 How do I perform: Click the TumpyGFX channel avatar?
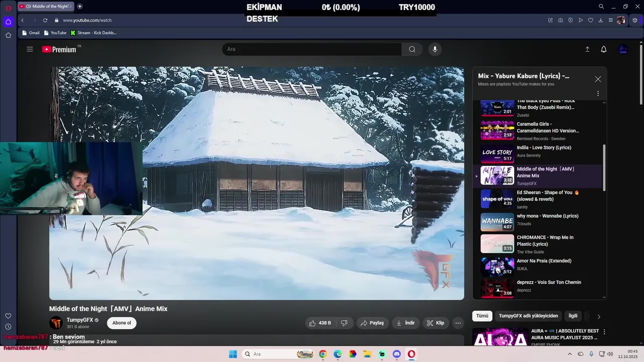pos(56,323)
